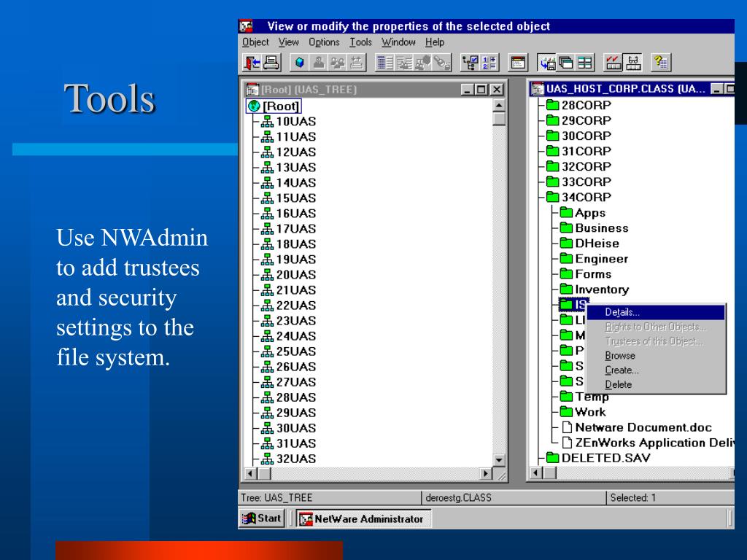The width and height of the screenshot is (747, 560).
Task: Choose Create... in the context menu
Action: coord(656,370)
